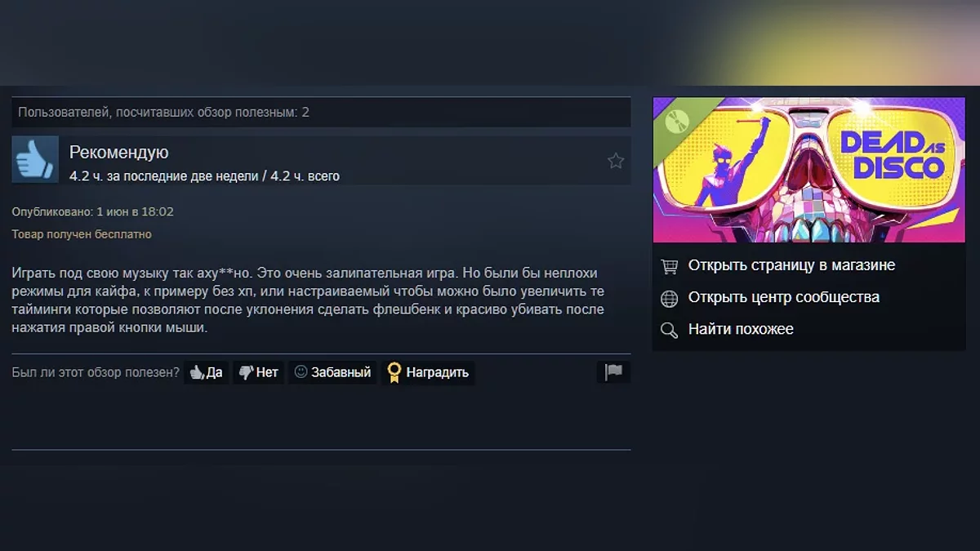Vote Нет with the thumbs-down

click(258, 372)
